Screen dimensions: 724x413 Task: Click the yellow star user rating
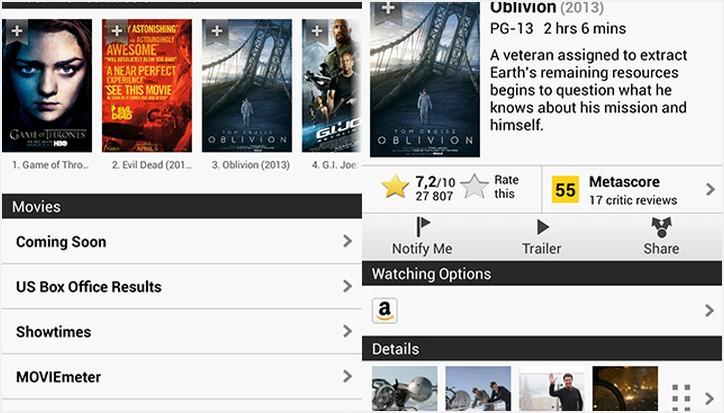pos(395,187)
